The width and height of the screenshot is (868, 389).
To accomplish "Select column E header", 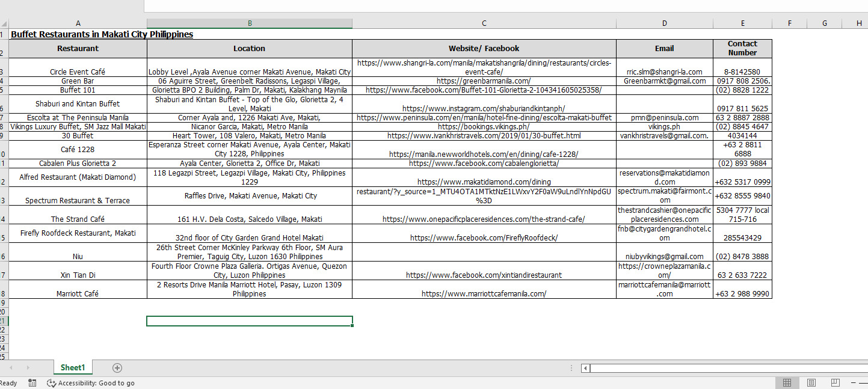I will [x=742, y=23].
